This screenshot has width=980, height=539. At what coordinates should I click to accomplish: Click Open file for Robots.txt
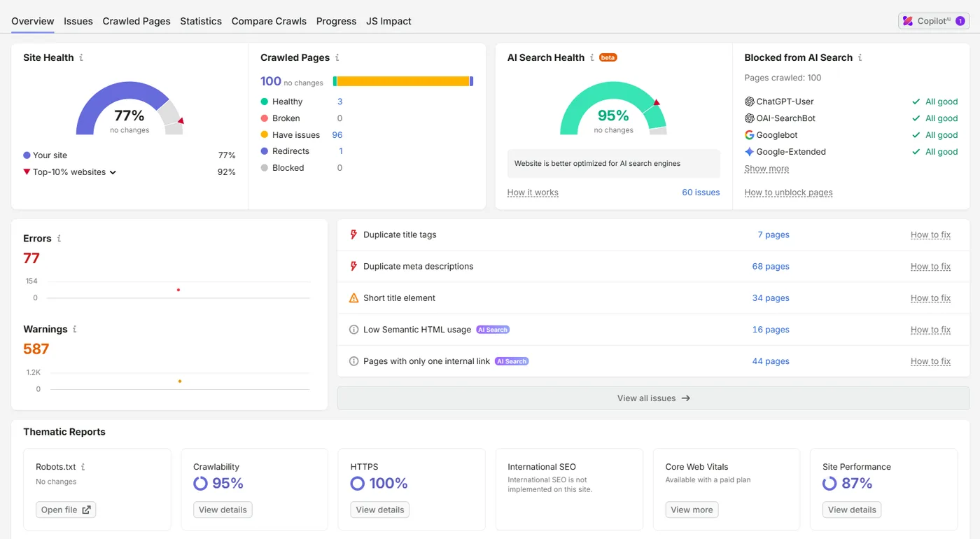66,510
